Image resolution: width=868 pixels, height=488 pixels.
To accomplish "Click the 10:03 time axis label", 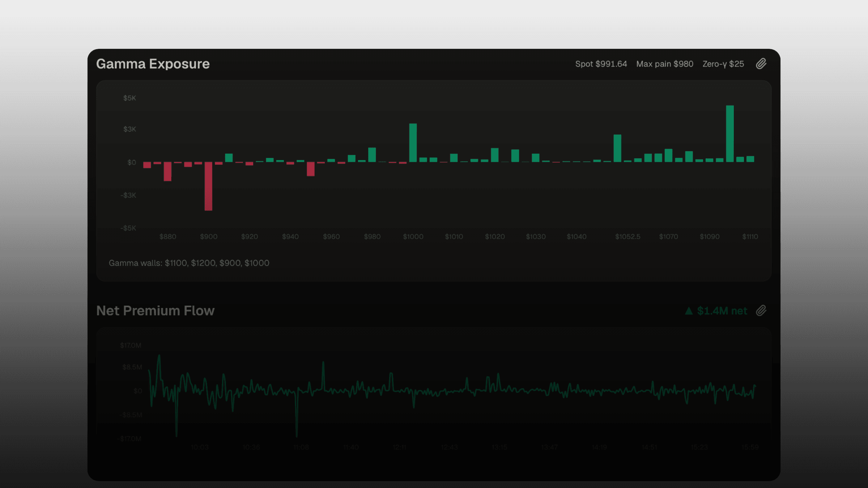I will point(200,448).
